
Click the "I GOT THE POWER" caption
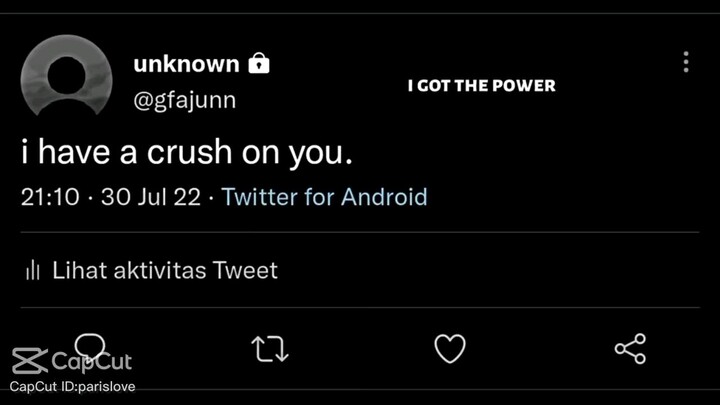[481, 86]
